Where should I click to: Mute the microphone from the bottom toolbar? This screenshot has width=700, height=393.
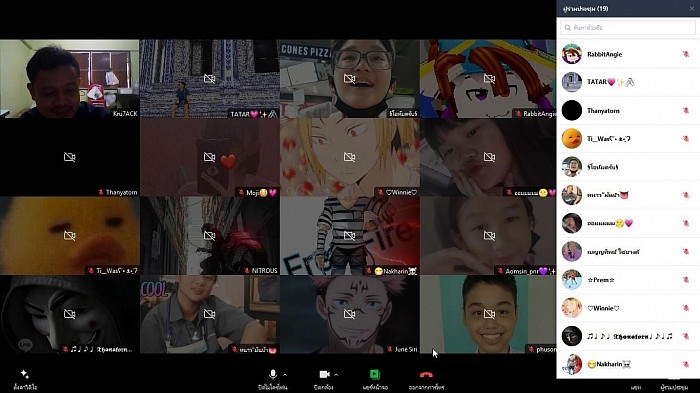tap(272, 374)
